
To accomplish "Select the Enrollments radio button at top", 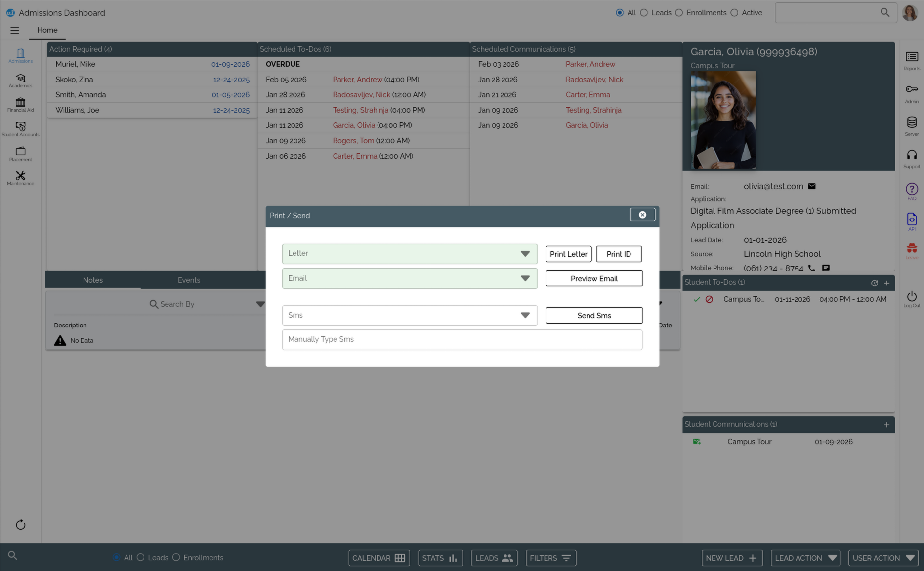I will (x=679, y=13).
